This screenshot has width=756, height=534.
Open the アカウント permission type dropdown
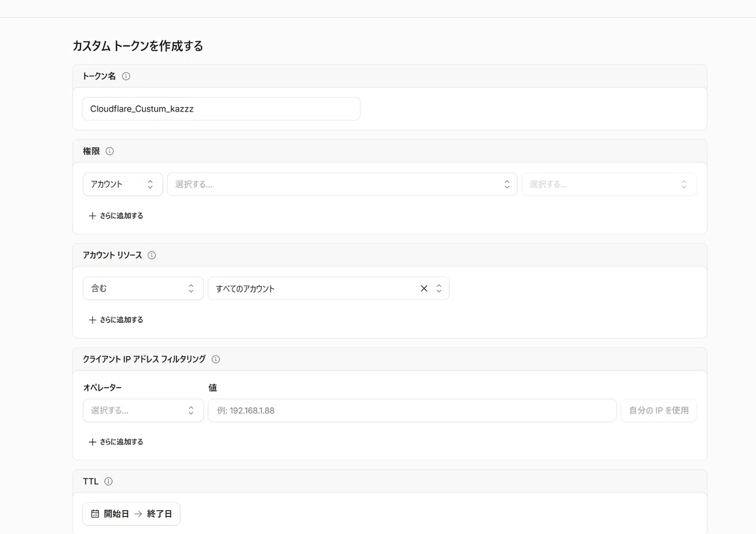click(x=123, y=184)
